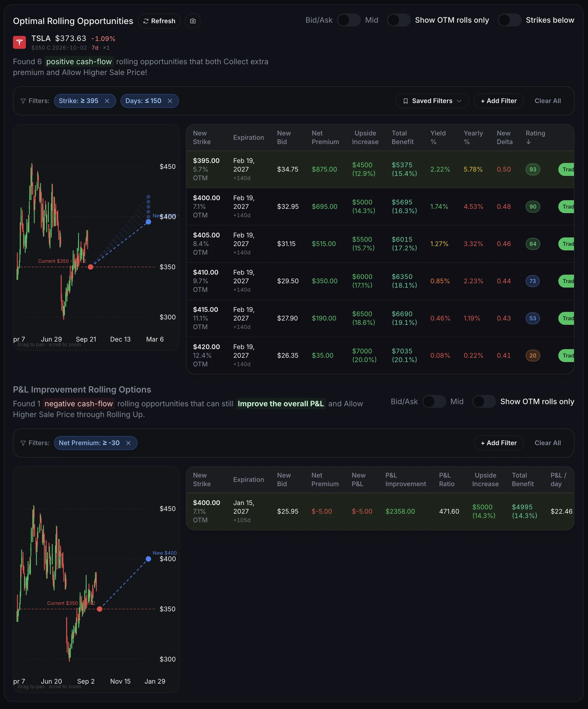Click red Current $350 marker in upper chart

coord(91,267)
